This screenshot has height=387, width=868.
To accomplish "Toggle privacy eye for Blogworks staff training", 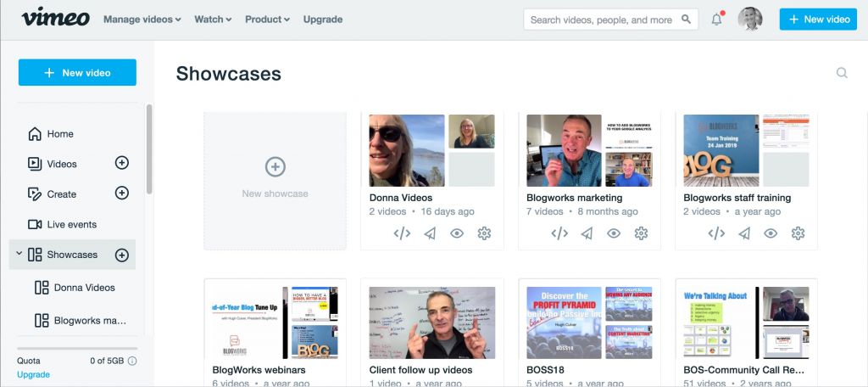I will click(771, 233).
